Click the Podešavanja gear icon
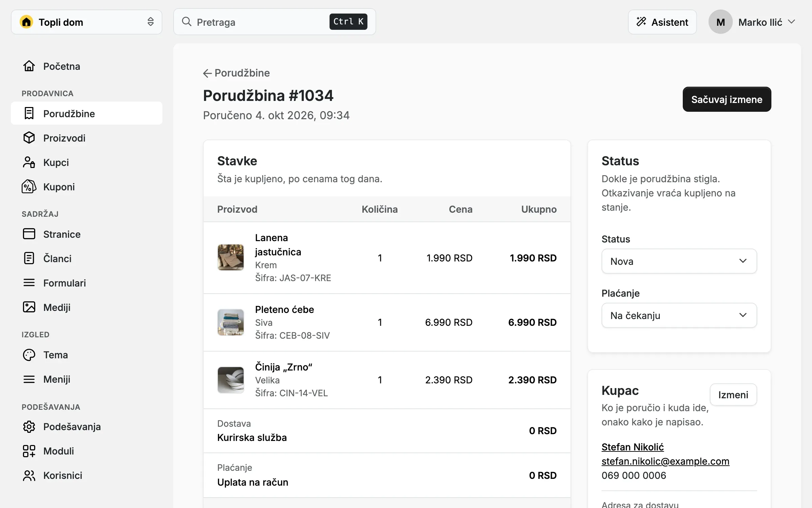This screenshot has width=812, height=508. click(29, 426)
